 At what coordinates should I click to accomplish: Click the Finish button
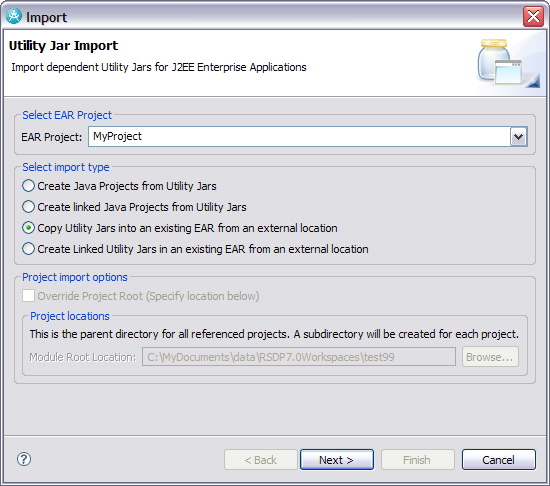tap(417, 459)
